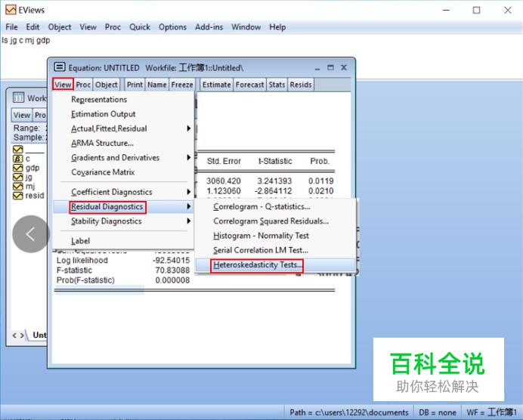
Task: Click Proc button in Equation toolbar
Action: tap(83, 85)
